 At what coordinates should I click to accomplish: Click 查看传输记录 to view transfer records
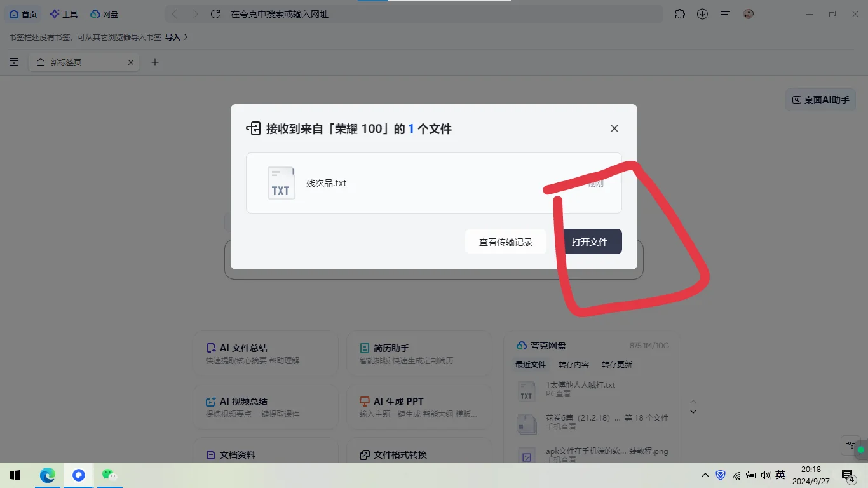click(506, 242)
